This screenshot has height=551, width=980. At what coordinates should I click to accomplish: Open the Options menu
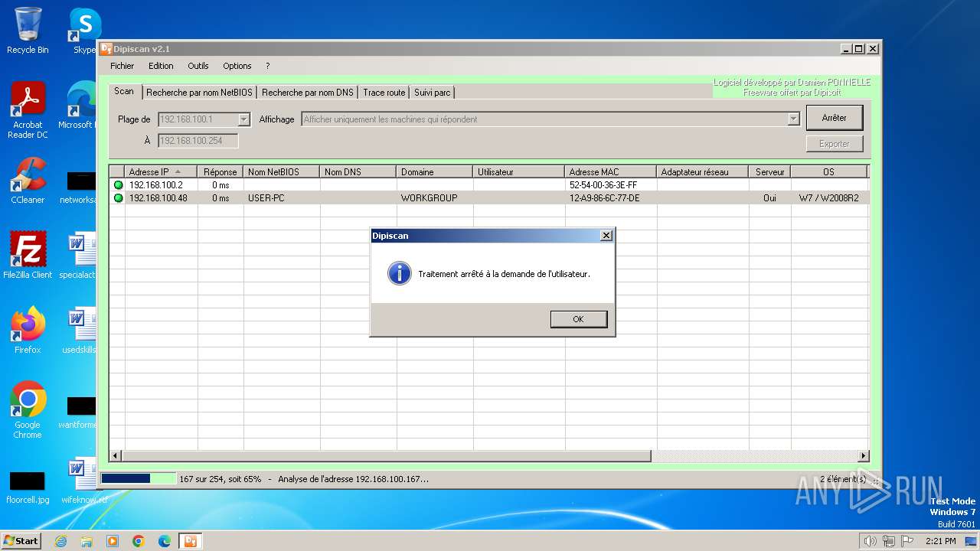(x=237, y=66)
